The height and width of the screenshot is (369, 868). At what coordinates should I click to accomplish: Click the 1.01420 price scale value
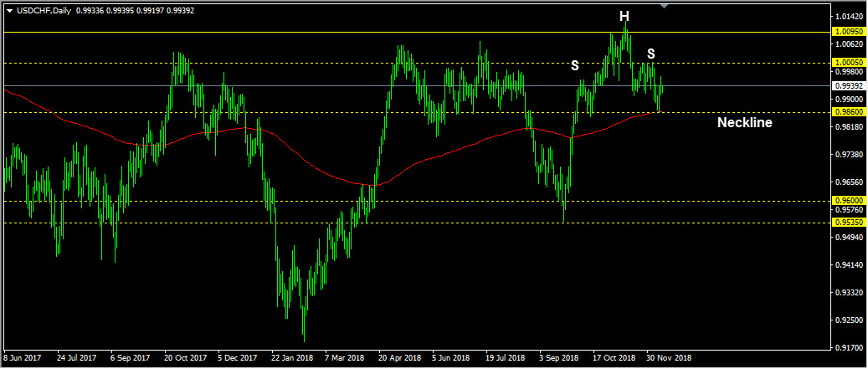pyautogui.click(x=850, y=17)
